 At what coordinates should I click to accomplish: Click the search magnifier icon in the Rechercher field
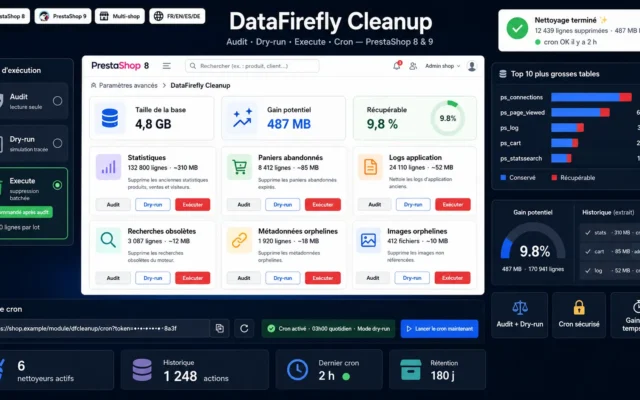point(193,66)
